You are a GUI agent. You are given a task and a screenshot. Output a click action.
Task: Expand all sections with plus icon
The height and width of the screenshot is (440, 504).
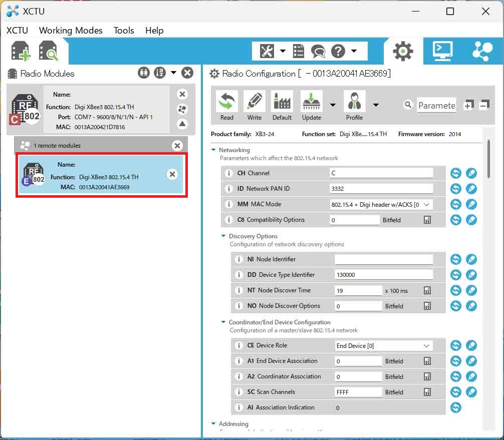(x=468, y=105)
